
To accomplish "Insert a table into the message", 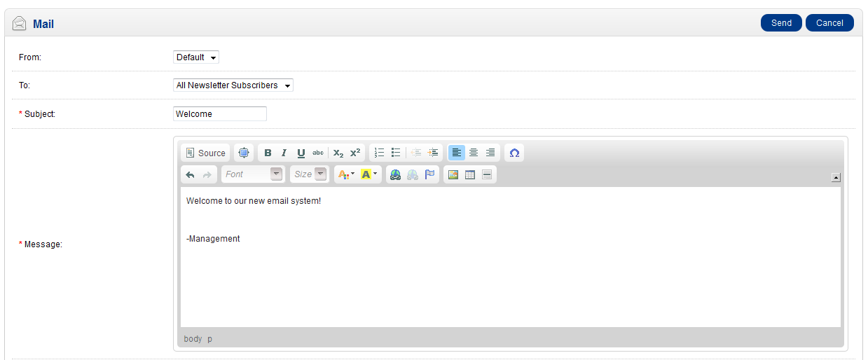I will pyautogui.click(x=470, y=174).
